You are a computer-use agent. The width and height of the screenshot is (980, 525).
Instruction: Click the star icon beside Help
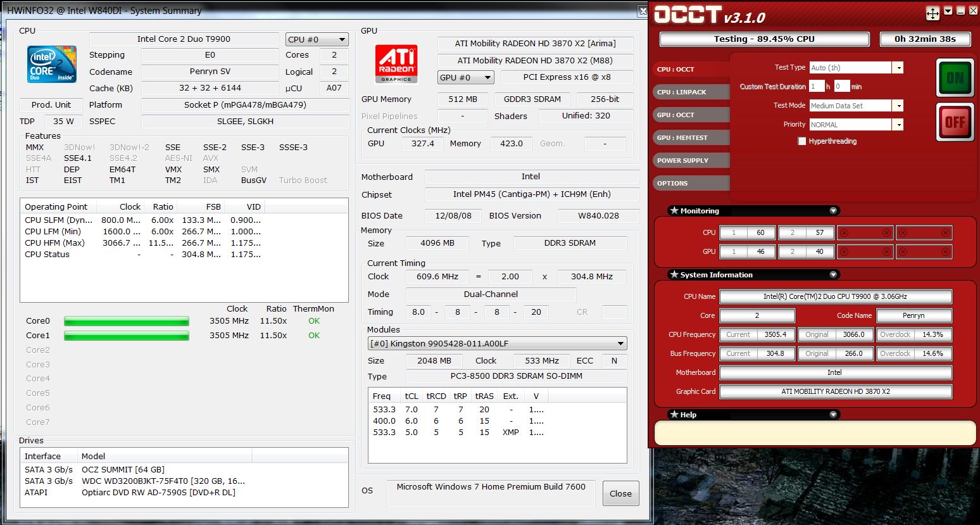click(674, 414)
